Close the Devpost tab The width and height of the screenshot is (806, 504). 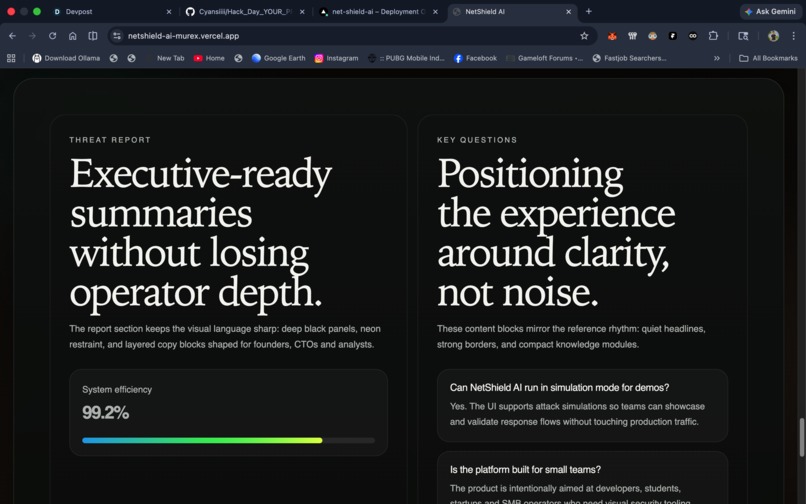[x=169, y=11]
